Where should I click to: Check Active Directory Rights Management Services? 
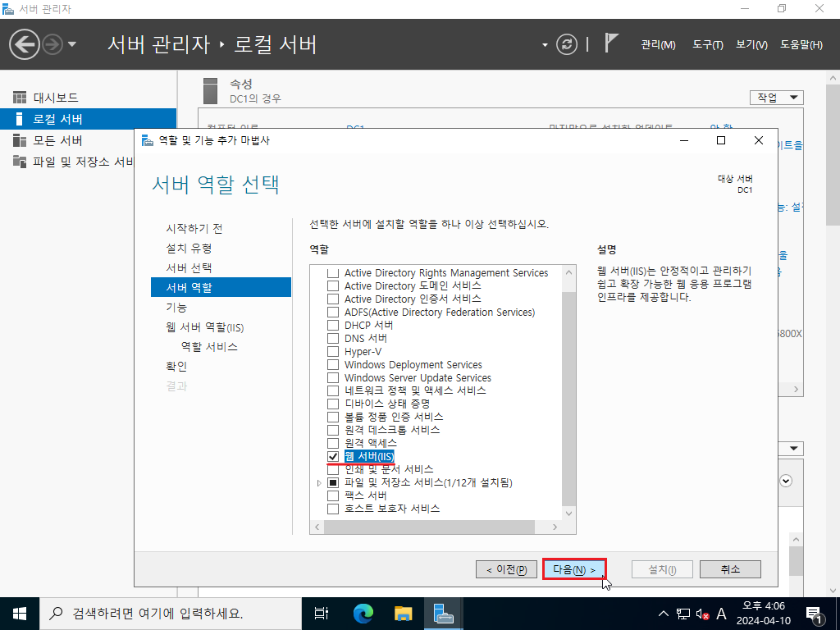point(333,272)
